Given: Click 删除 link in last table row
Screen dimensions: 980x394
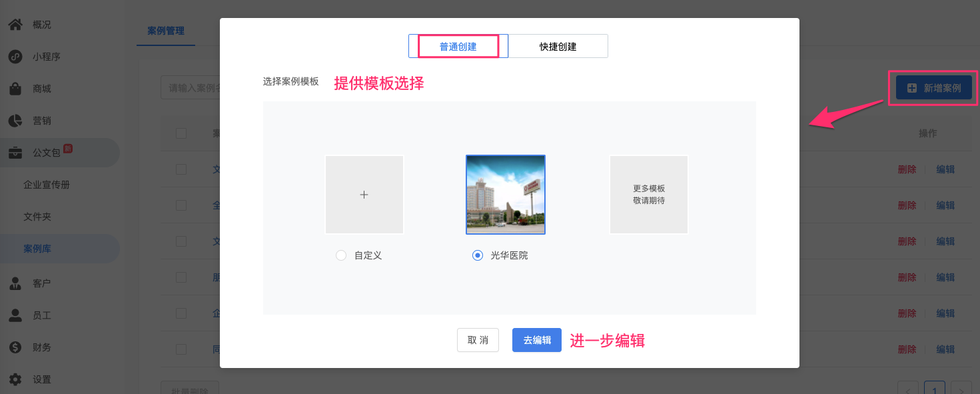Looking at the screenshot, I should 907,349.
